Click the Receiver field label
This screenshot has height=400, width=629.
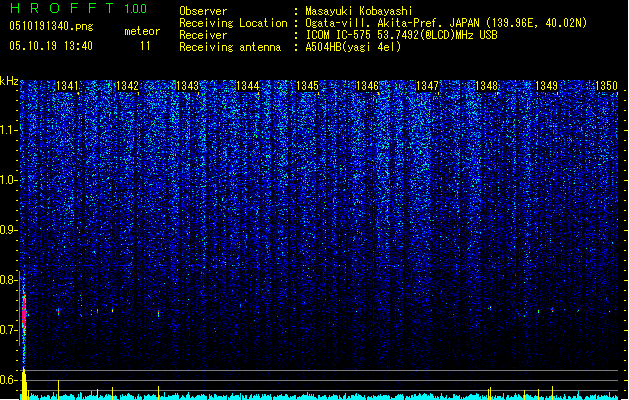(203, 35)
